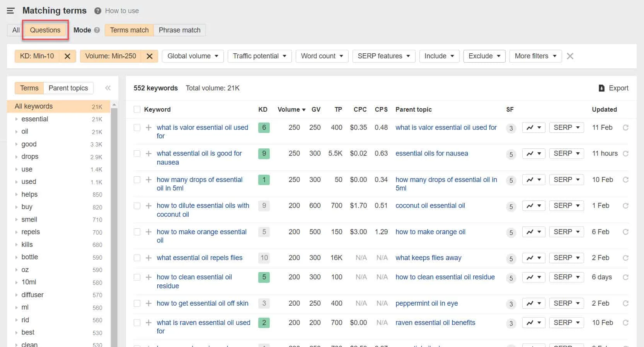Open the SERP features dropdown
Image resolution: width=644 pixels, height=347 pixels.
(x=383, y=56)
